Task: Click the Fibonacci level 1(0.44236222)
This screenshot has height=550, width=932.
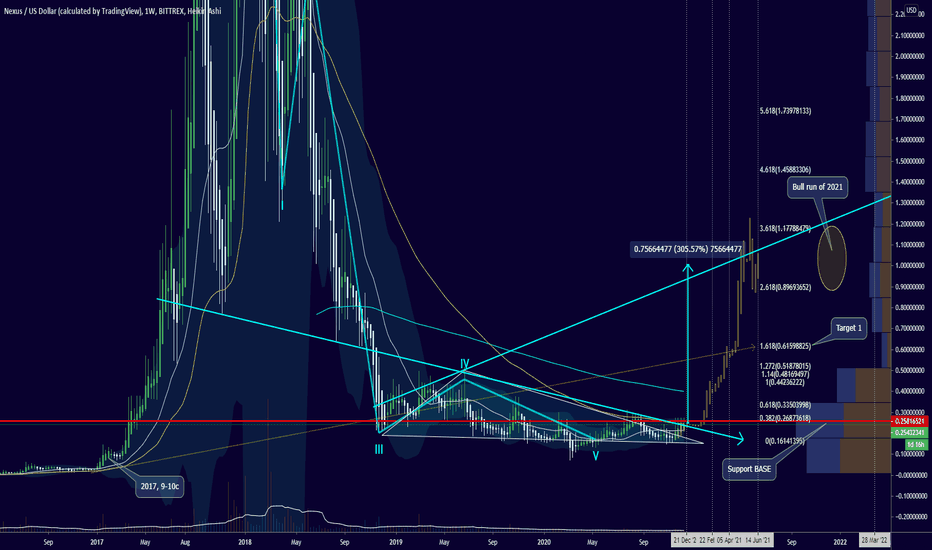Action: pyautogui.click(x=785, y=382)
